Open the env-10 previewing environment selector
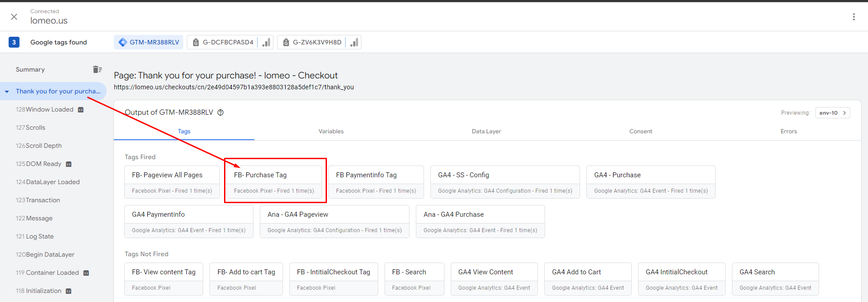Image resolution: width=868 pixels, height=302 pixels. 832,113
